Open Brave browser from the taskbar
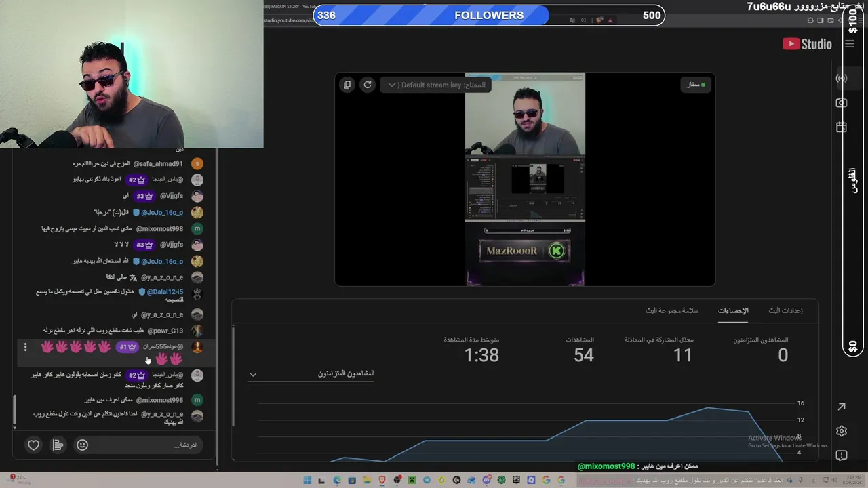This screenshot has width=868, height=488. tap(382, 481)
